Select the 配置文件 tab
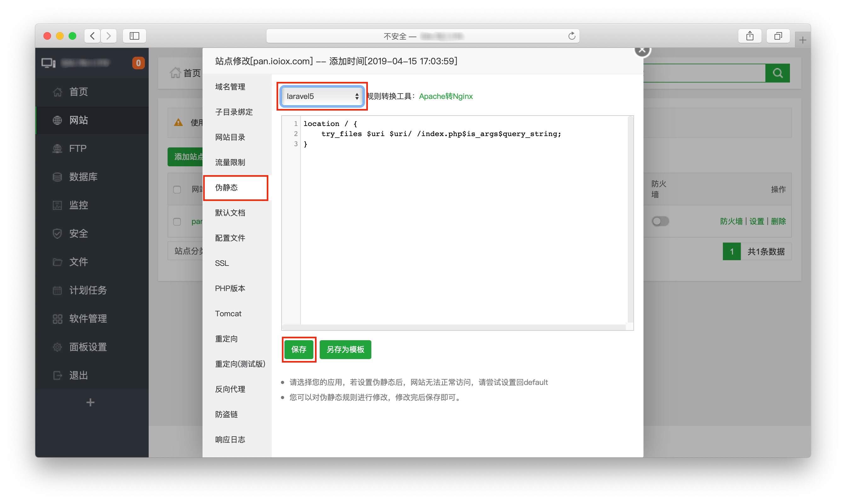 click(237, 238)
